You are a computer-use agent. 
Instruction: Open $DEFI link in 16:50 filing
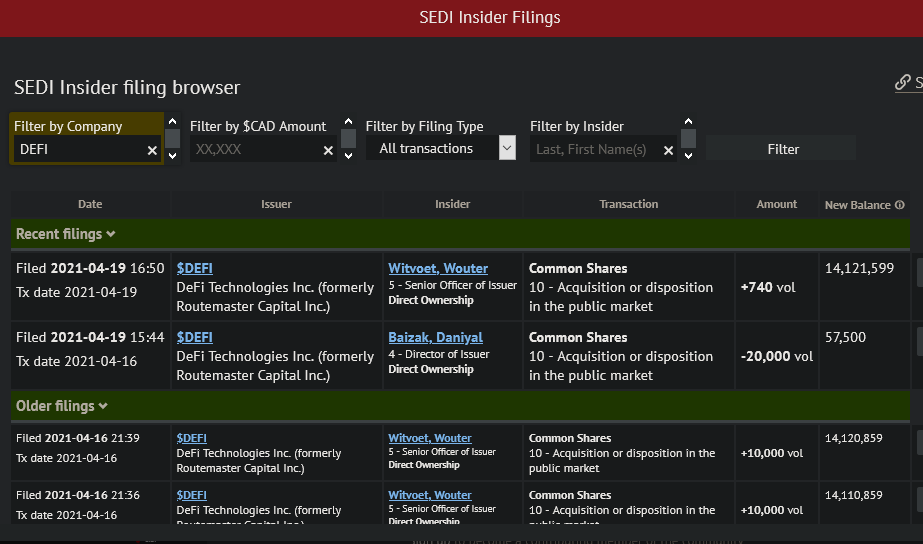point(194,268)
